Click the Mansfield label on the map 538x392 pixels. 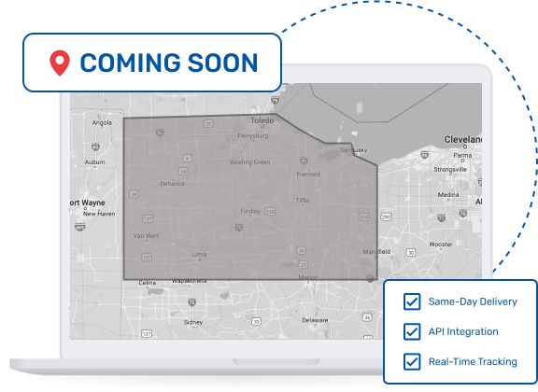coord(376,251)
